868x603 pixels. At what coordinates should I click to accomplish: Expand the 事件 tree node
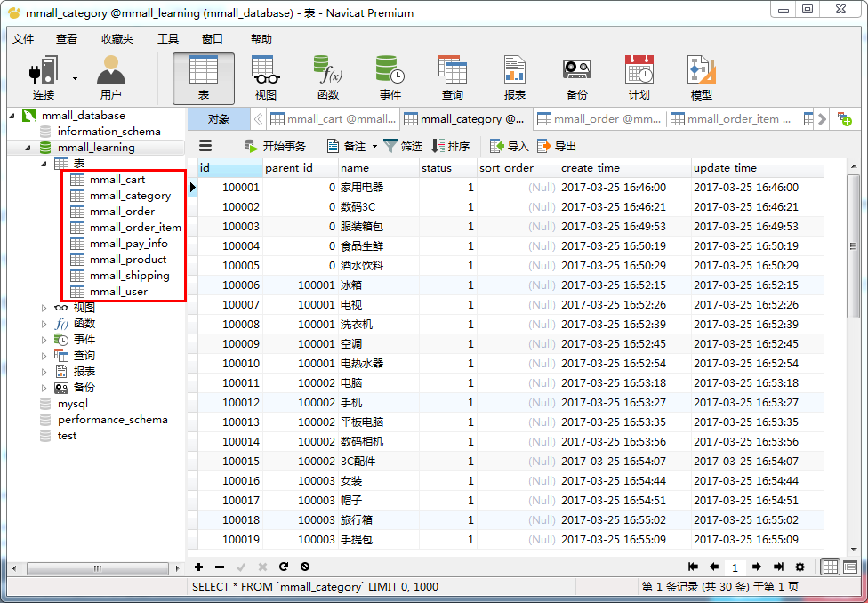[44, 340]
